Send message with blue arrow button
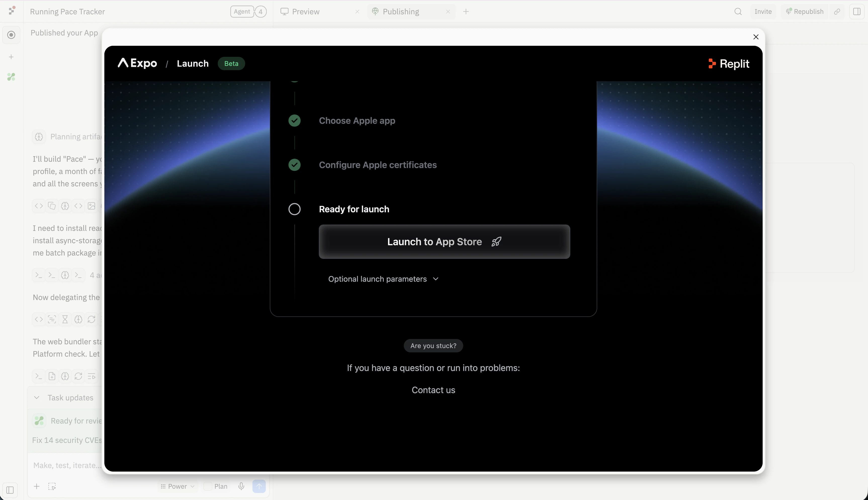868x500 pixels. click(x=259, y=487)
